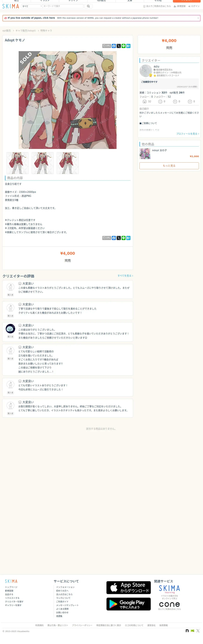
Task: Click the bottom URL copy button
Action: (107, 238)
